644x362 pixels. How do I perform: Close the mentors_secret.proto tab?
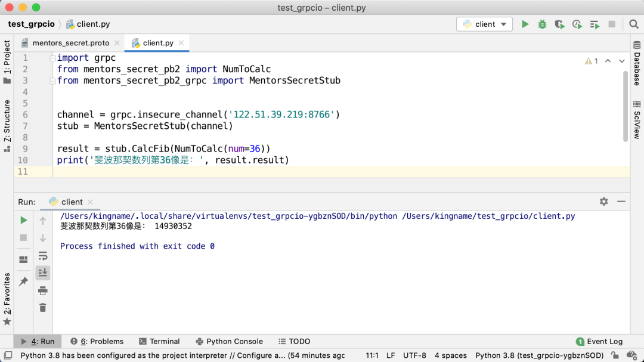click(x=117, y=43)
